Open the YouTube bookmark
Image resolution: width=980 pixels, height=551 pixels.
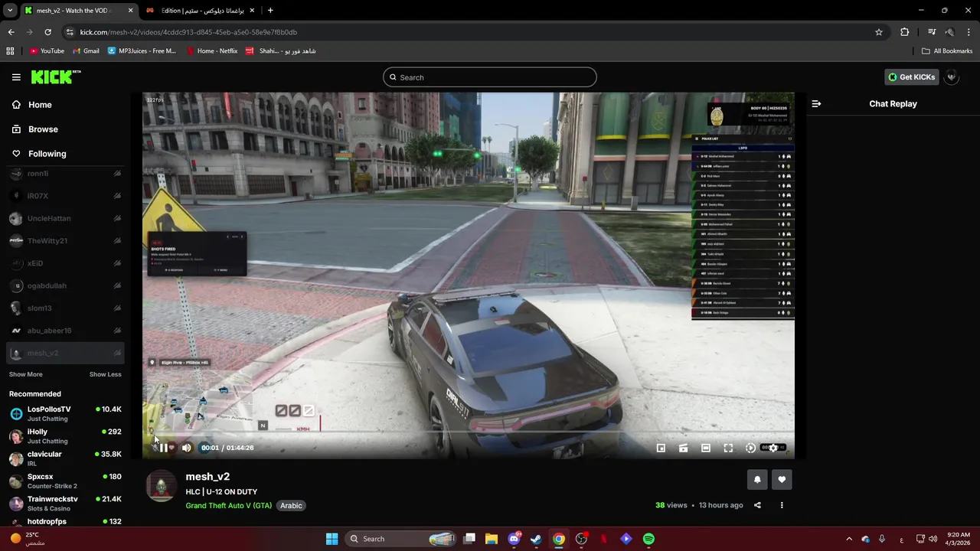point(47,51)
